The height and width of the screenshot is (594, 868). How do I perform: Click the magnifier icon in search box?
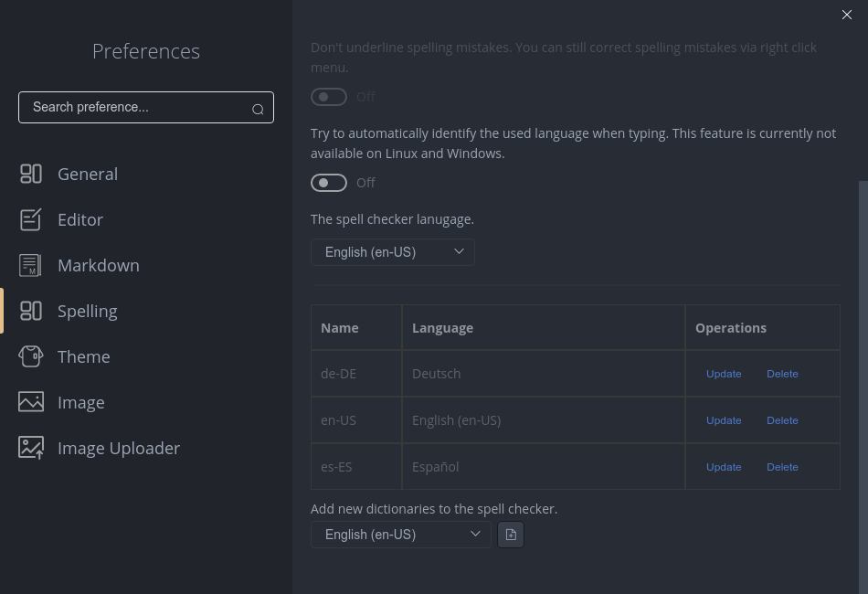click(258, 109)
